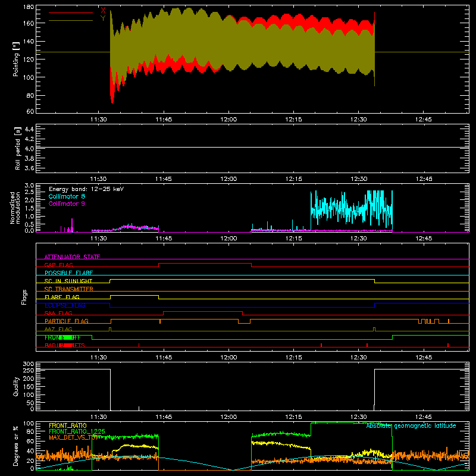The height and width of the screenshot is (476, 476).
Task: Click 12:30 tick under Normalized modulation plot
Action: [x=359, y=239]
